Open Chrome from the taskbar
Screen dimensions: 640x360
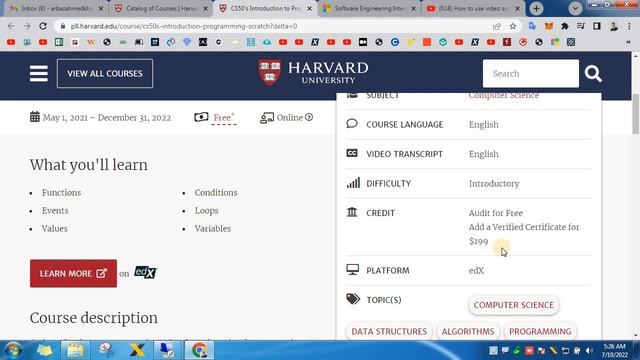(200, 350)
